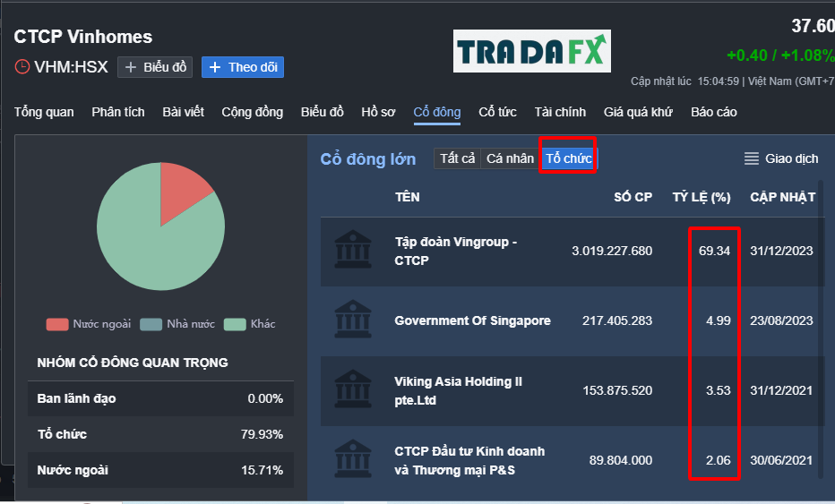Click the TỶ LỆ (%) column header

click(702, 198)
